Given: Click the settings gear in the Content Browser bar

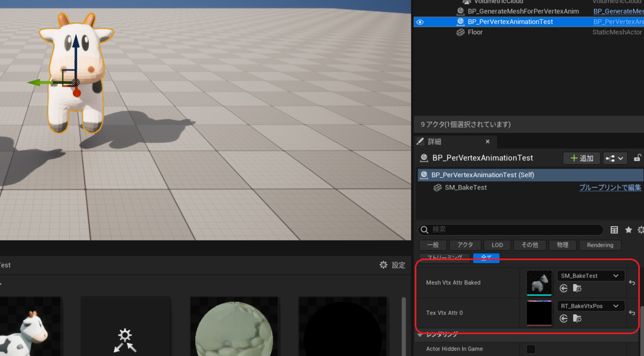Looking at the screenshot, I should (x=383, y=264).
